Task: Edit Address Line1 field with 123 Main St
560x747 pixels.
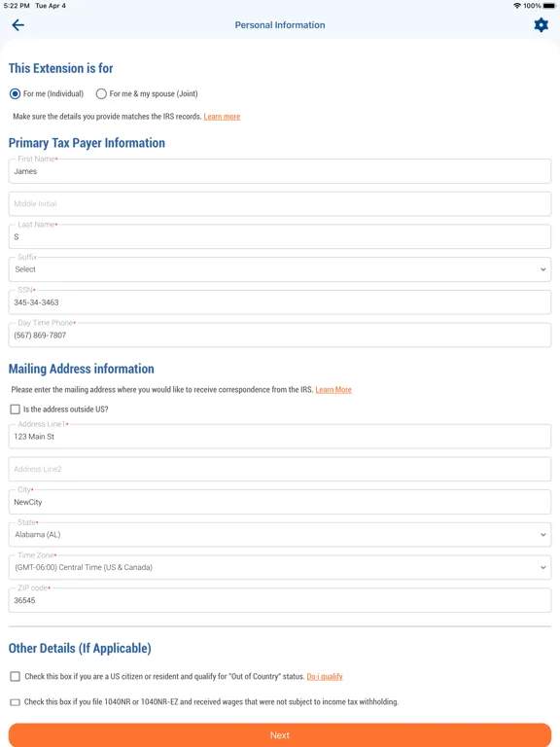Action: 280,437
